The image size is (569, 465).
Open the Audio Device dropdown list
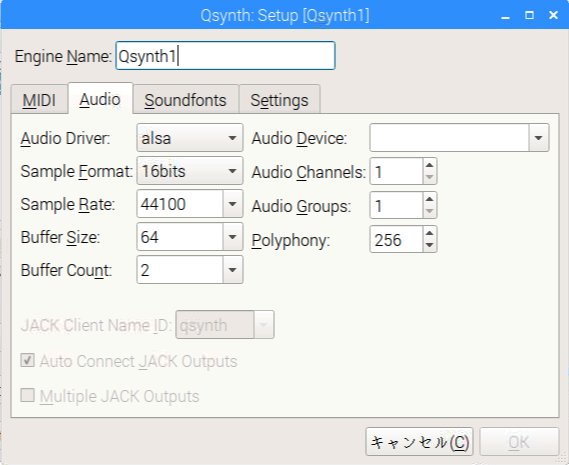click(x=539, y=138)
